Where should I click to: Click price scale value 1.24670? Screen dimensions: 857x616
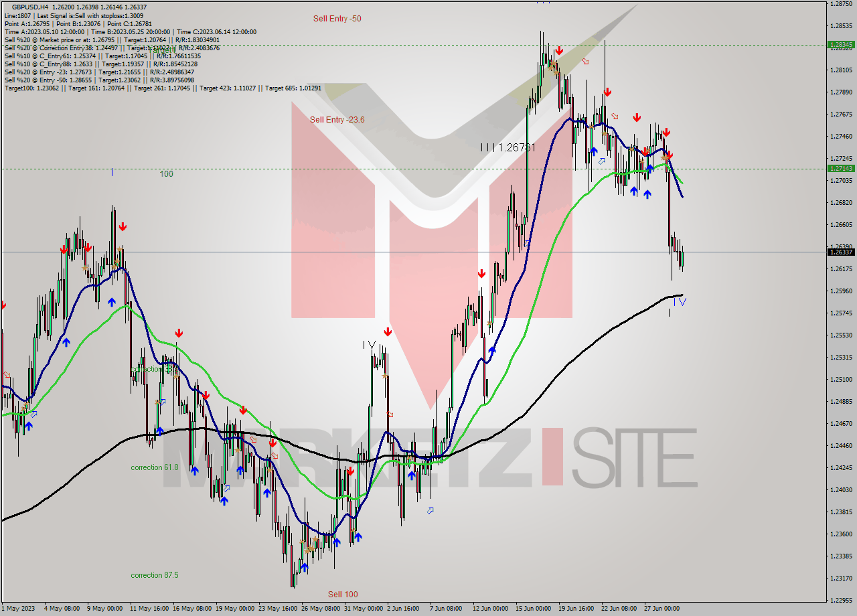tap(841, 424)
